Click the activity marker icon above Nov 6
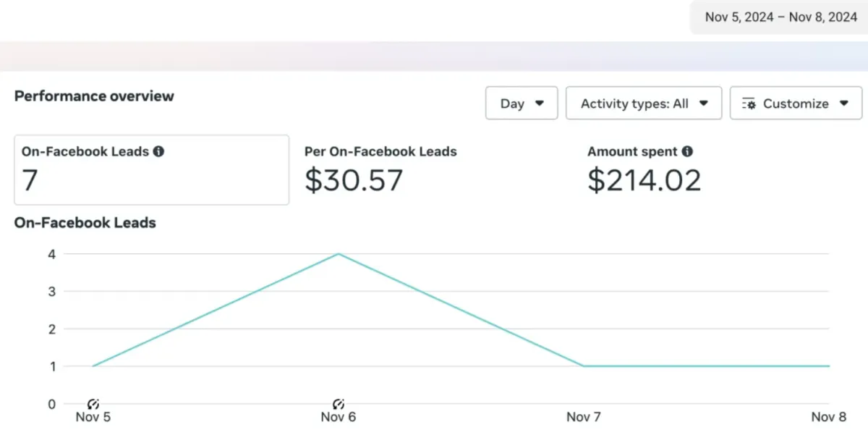 click(339, 404)
